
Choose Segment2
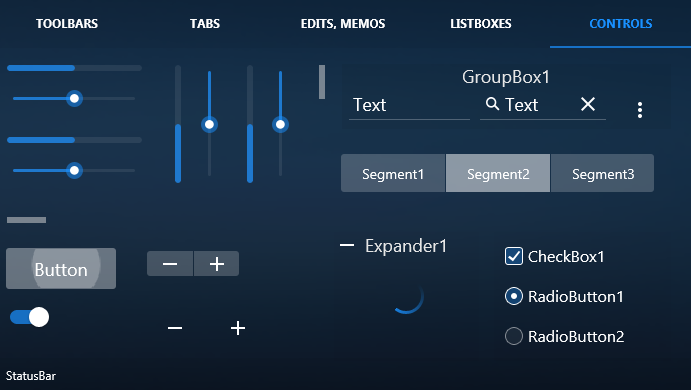click(x=498, y=173)
